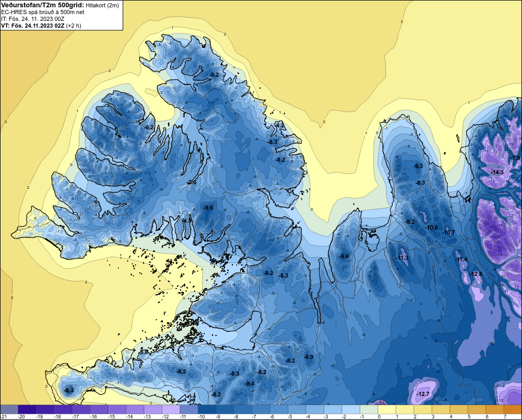Click the -9.4 temperature label
Screen dimensions: 522x420
pyautogui.click(x=250, y=383)
